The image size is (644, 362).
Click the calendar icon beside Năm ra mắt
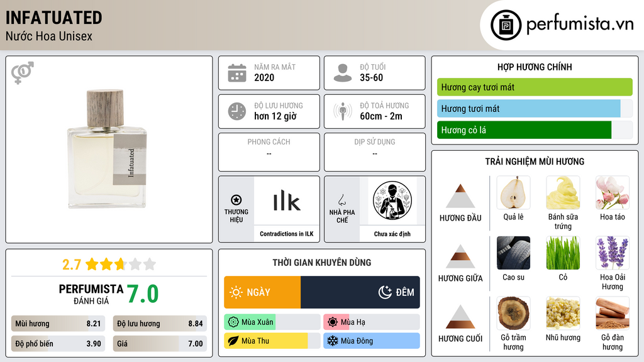pos(237,73)
